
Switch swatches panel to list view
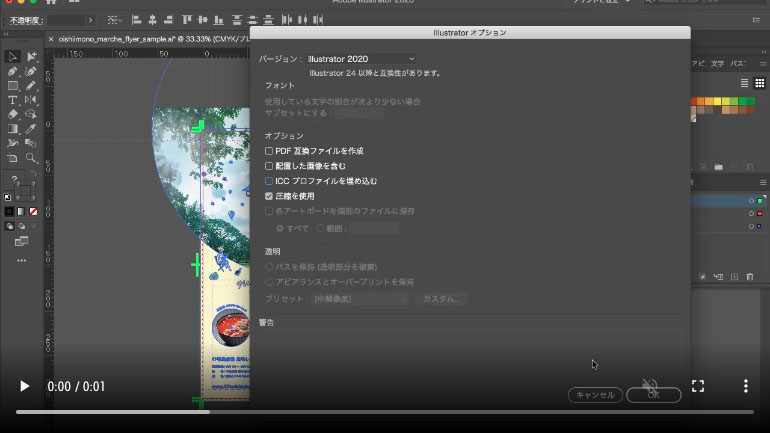click(x=744, y=83)
